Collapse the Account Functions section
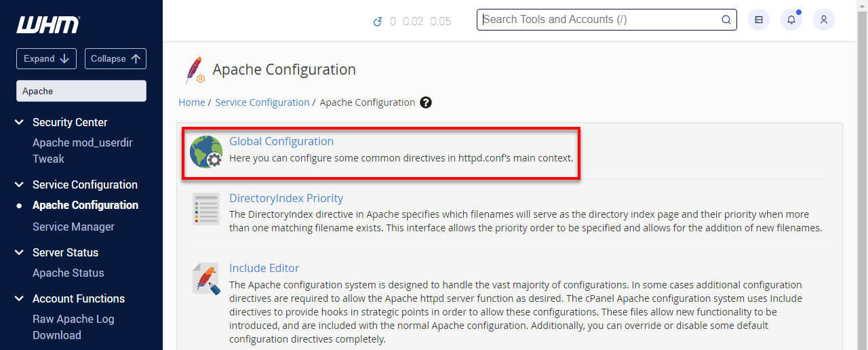Screen dimensions: 868x350 (x=20, y=298)
